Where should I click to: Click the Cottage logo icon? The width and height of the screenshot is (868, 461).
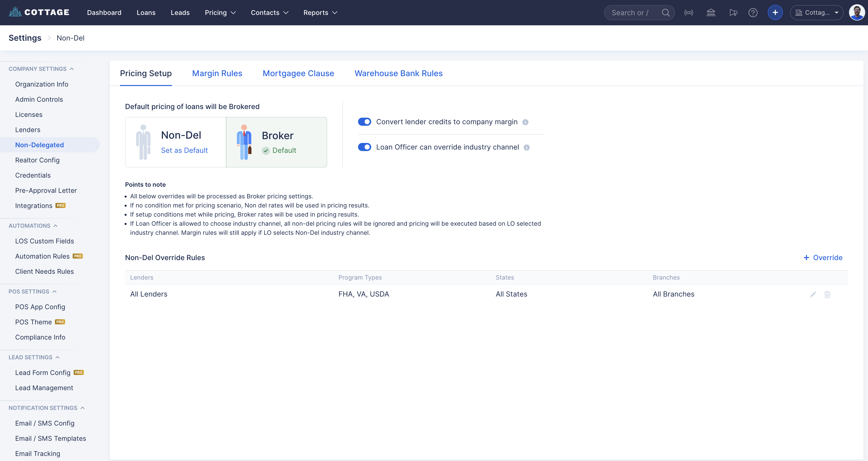point(15,12)
